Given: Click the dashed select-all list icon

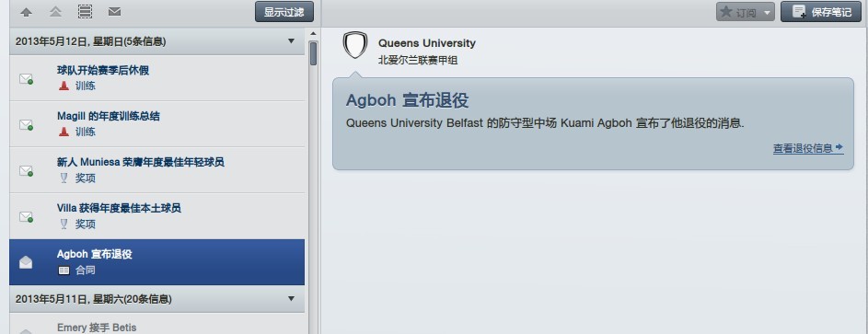Looking at the screenshot, I should (x=85, y=12).
